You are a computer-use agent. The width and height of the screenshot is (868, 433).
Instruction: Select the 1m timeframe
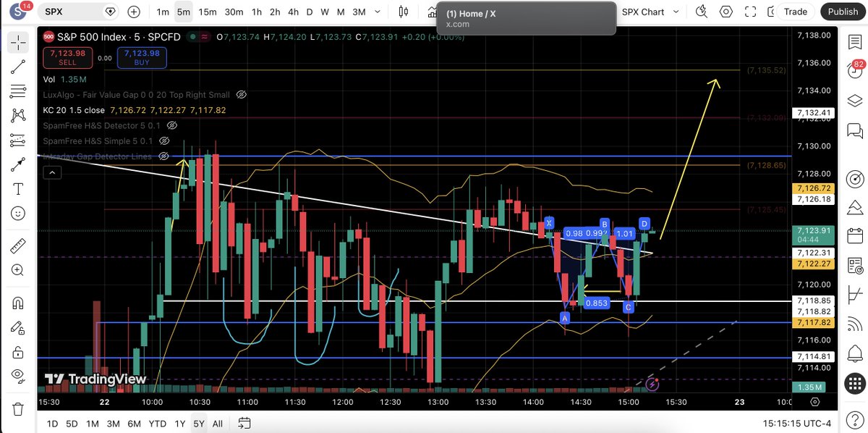pos(163,12)
